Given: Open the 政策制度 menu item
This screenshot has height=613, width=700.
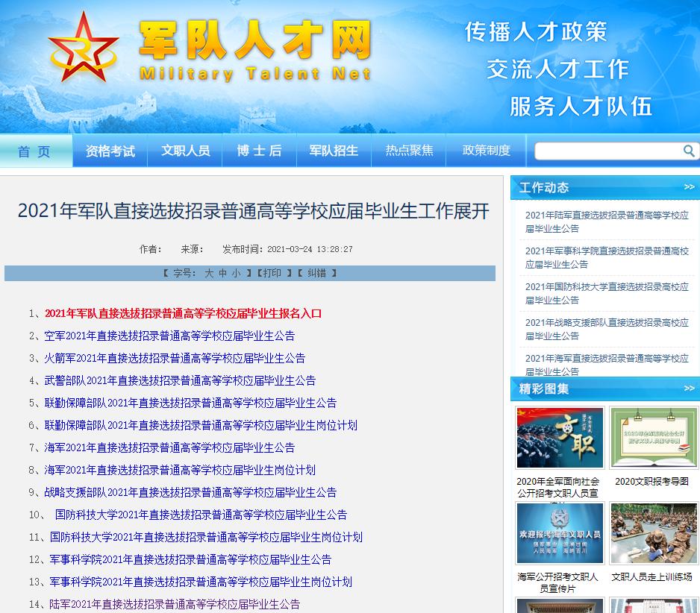Looking at the screenshot, I should pos(486,151).
